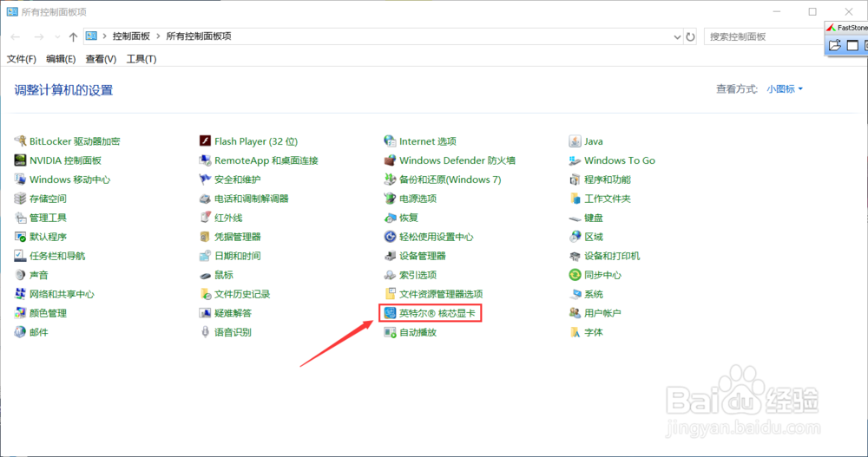Open the 凭据管理器 icon
This screenshot has width=868, height=457.
click(206, 237)
